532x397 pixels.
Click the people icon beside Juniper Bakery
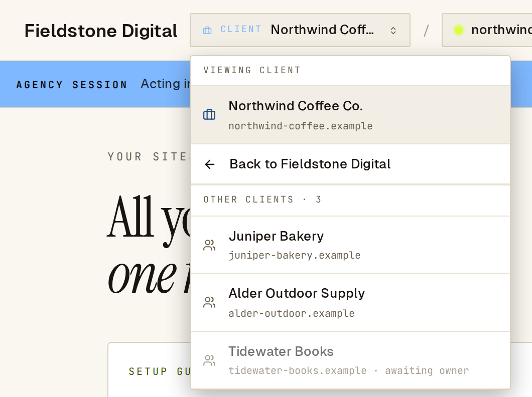pyautogui.click(x=209, y=245)
